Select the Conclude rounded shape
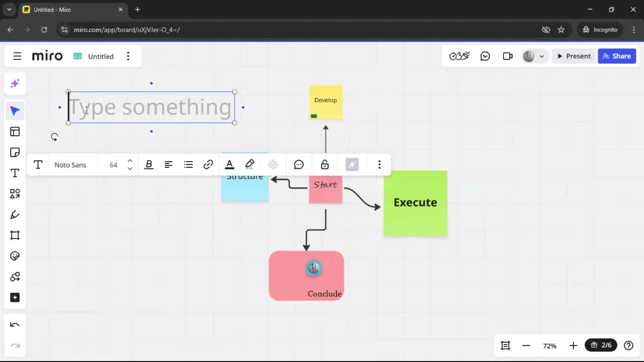 [306, 276]
